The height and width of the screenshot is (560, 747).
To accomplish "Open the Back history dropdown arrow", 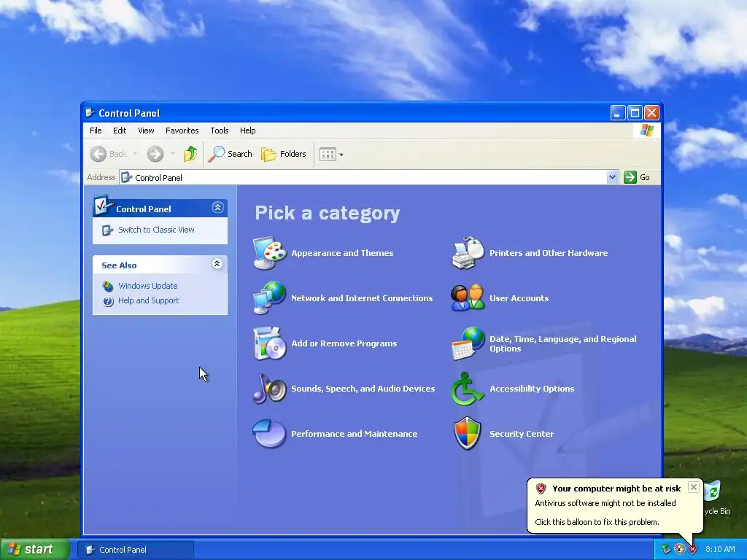I will point(135,154).
